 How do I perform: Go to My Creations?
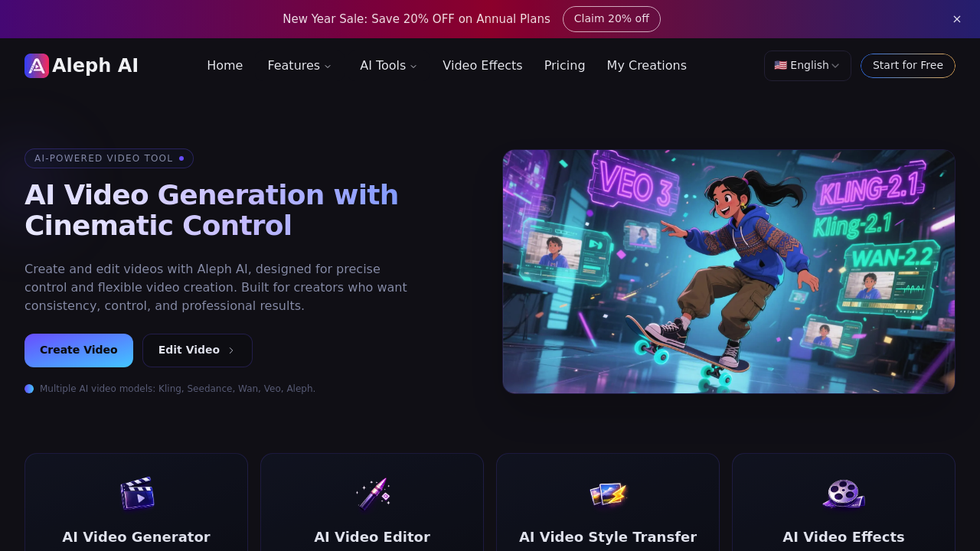click(646, 65)
